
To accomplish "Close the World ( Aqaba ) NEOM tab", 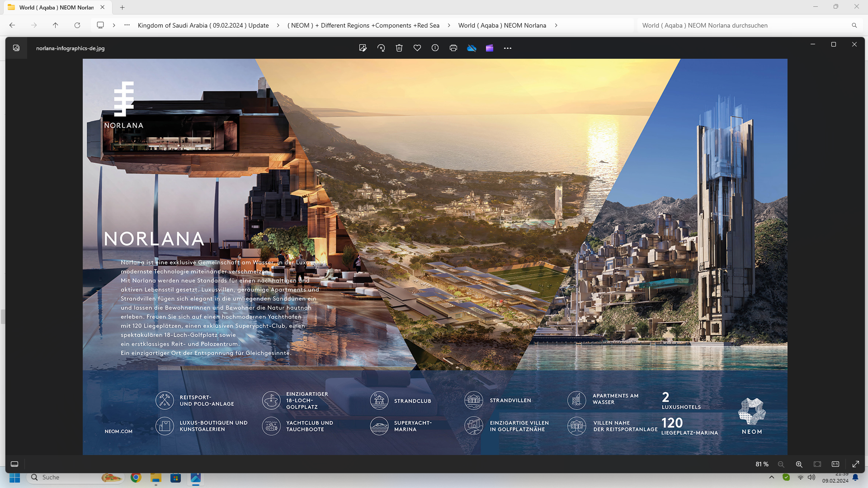I will pos(103,7).
